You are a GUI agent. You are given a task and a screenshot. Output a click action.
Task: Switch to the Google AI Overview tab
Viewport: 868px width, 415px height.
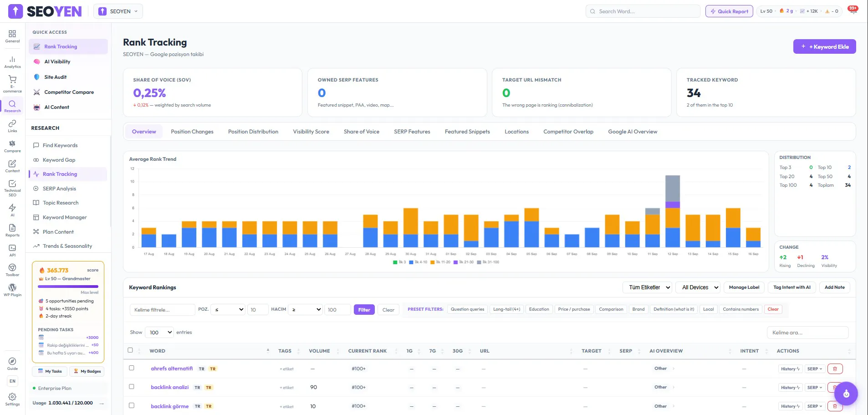tap(633, 132)
